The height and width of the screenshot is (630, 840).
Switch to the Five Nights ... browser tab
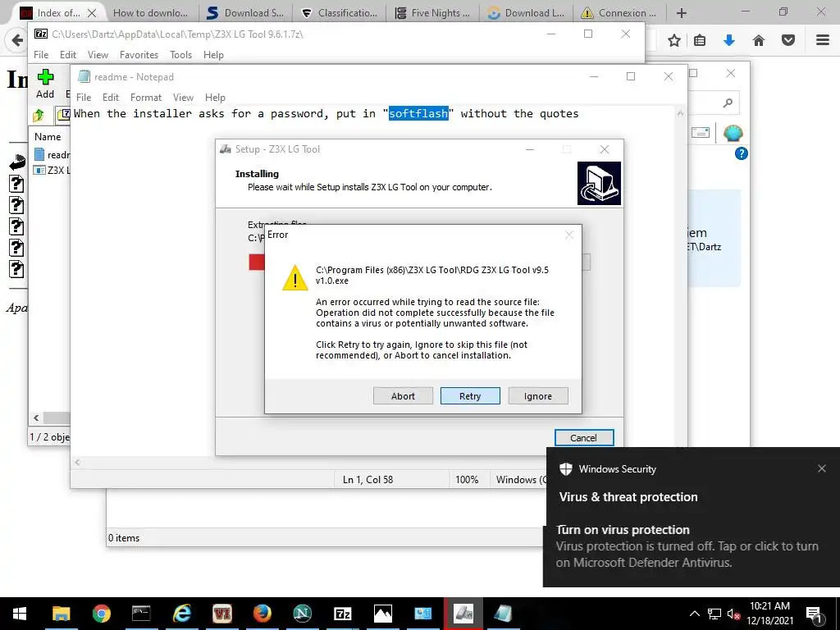(433, 13)
